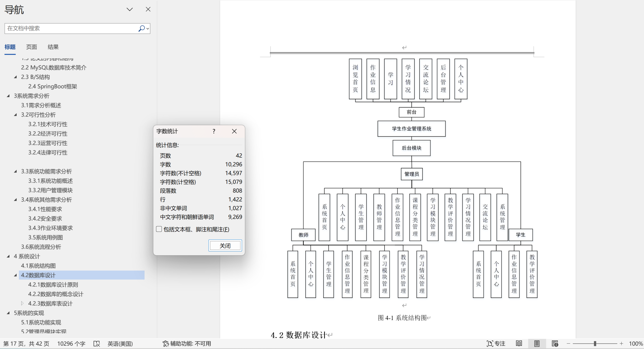
Task: Select Print Layout view icon
Action: coord(537,344)
